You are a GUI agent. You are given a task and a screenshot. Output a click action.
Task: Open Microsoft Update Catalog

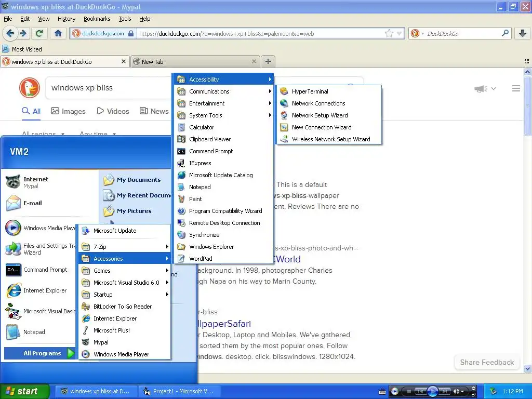tap(224, 175)
